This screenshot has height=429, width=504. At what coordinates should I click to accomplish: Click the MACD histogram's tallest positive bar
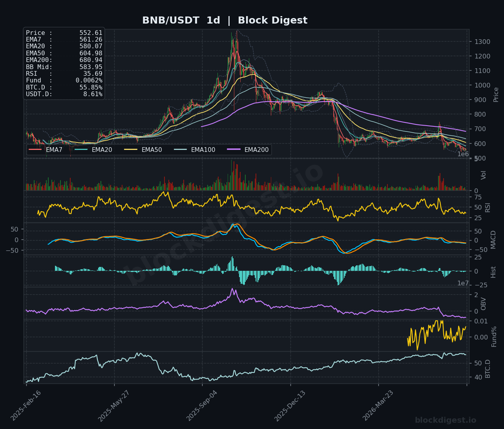coord(232,264)
